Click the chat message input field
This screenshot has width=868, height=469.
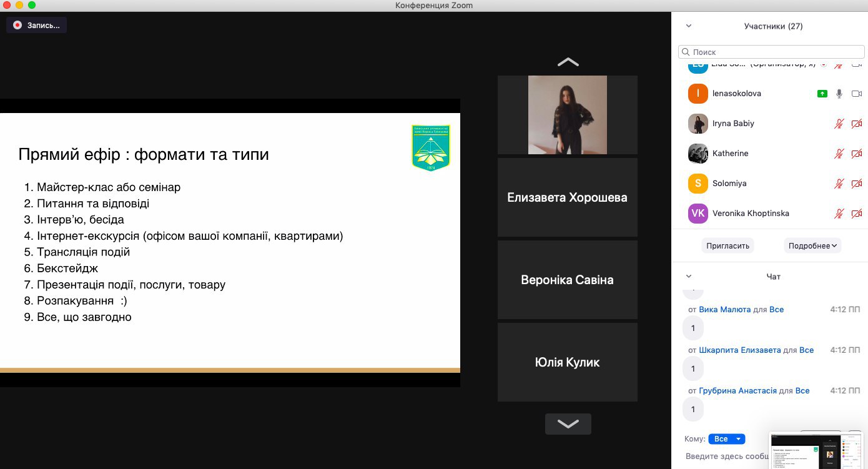(x=726, y=457)
